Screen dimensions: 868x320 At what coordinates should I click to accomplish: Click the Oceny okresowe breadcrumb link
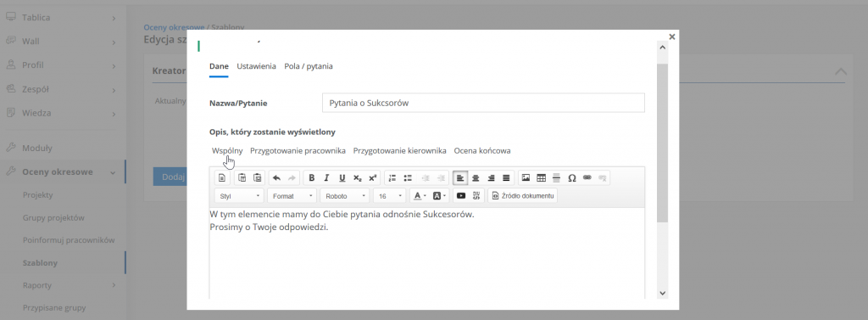click(x=174, y=27)
